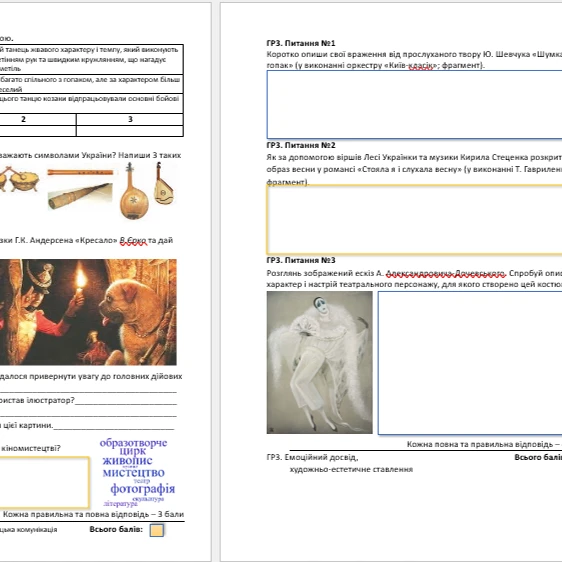Click the table cell labeled 3
Viewport: 562px width, 562px height.
coord(130,119)
